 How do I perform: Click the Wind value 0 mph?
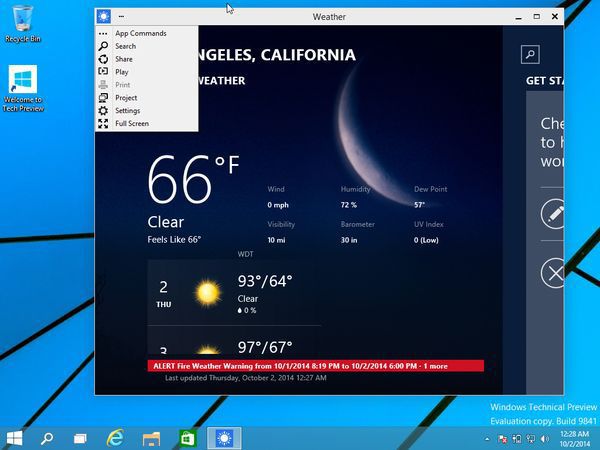pyautogui.click(x=278, y=205)
